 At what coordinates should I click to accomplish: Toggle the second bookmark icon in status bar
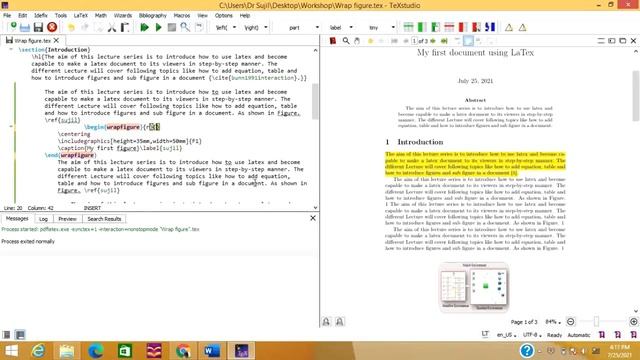618,335
